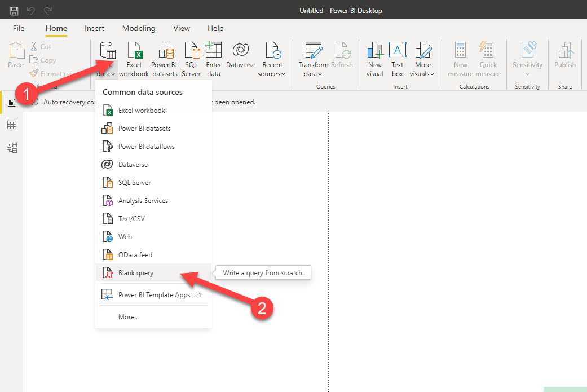Click the New visual chart icon
This screenshot has height=392, width=587.
[375, 50]
